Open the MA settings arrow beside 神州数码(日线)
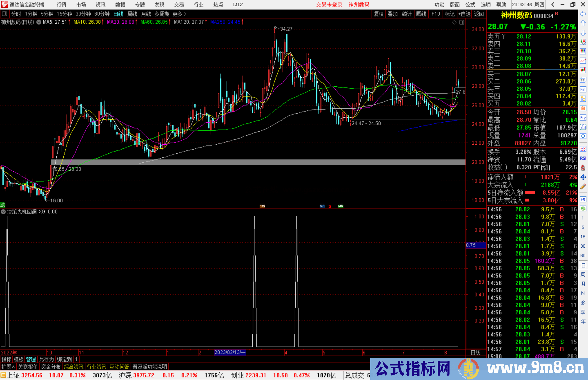The image size is (588, 380). tap(39, 22)
